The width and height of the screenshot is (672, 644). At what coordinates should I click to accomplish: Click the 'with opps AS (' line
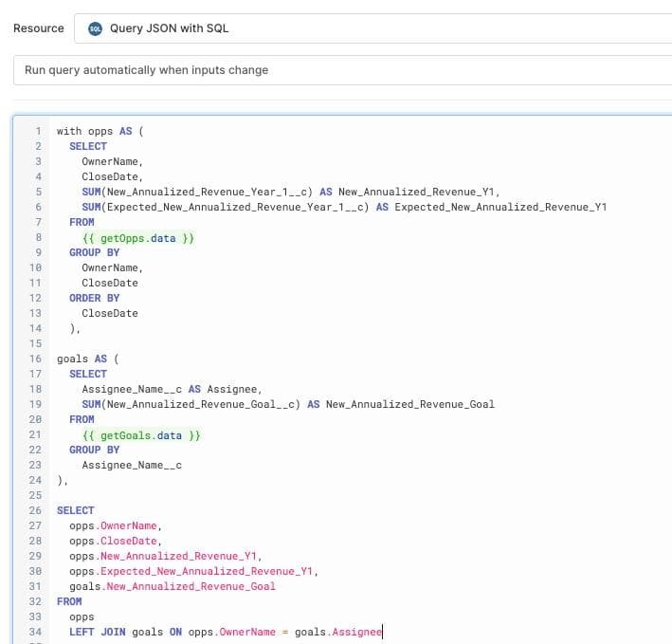pos(100,131)
